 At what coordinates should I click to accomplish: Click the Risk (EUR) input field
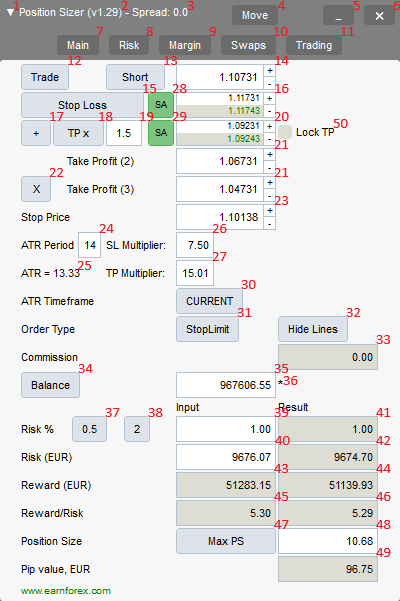tap(226, 457)
